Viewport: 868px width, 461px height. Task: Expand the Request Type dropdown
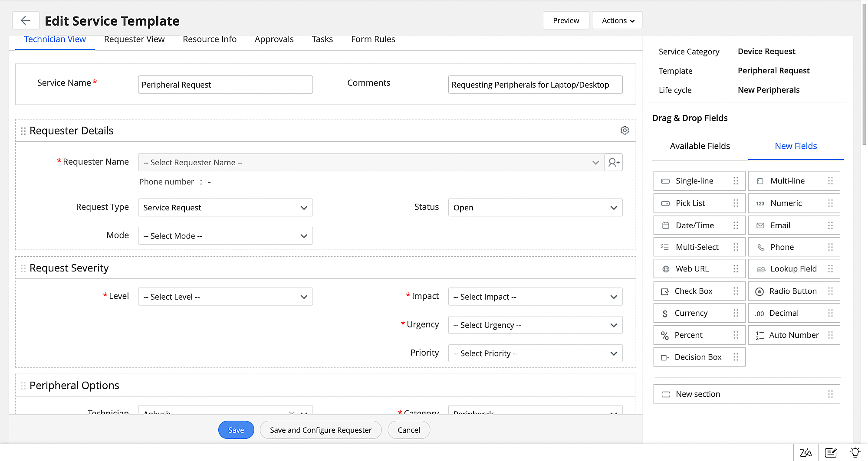point(225,208)
